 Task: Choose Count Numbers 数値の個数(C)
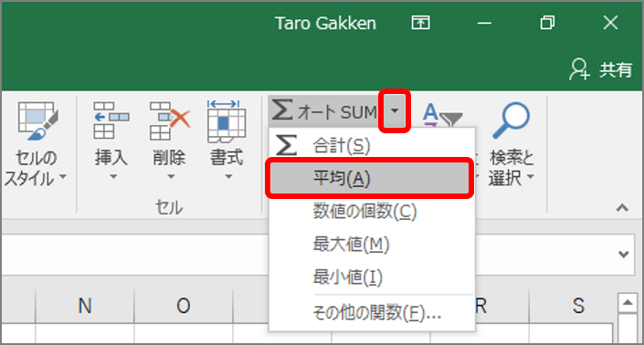coord(372,212)
